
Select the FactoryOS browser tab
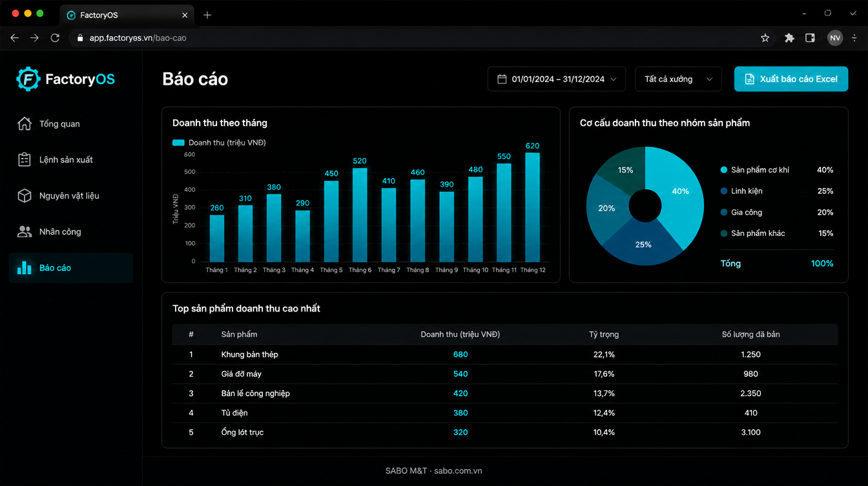[x=128, y=15]
